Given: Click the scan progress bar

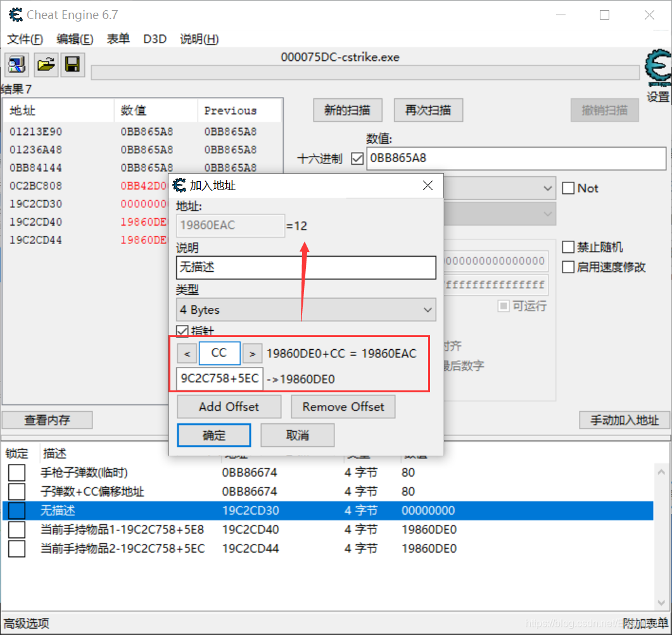Looking at the screenshot, I should (365, 72).
